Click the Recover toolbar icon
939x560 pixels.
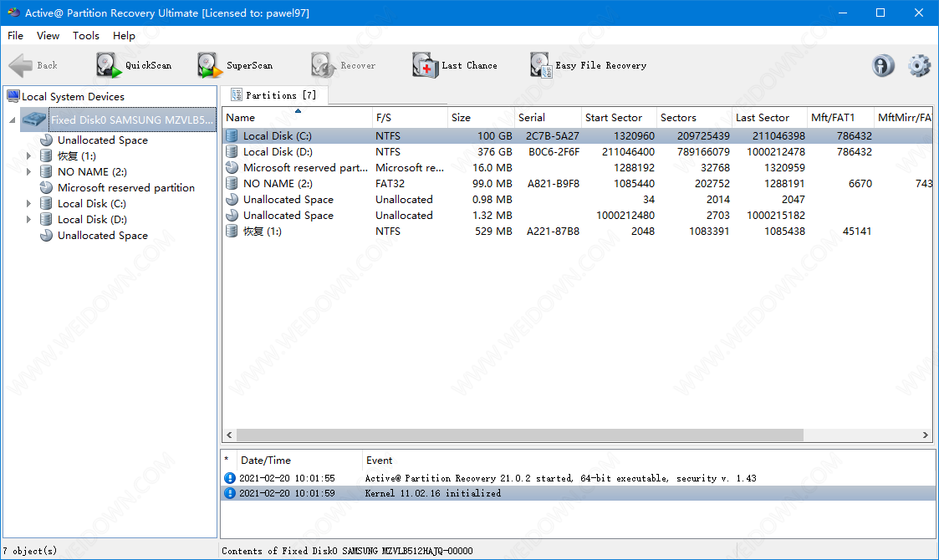click(x=324, y=65)
